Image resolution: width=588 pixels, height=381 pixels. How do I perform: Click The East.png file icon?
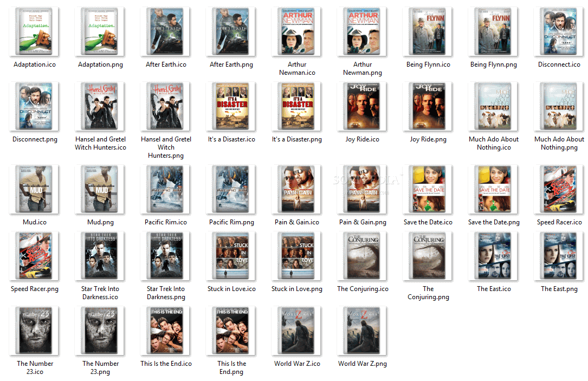tap(559, 256)
